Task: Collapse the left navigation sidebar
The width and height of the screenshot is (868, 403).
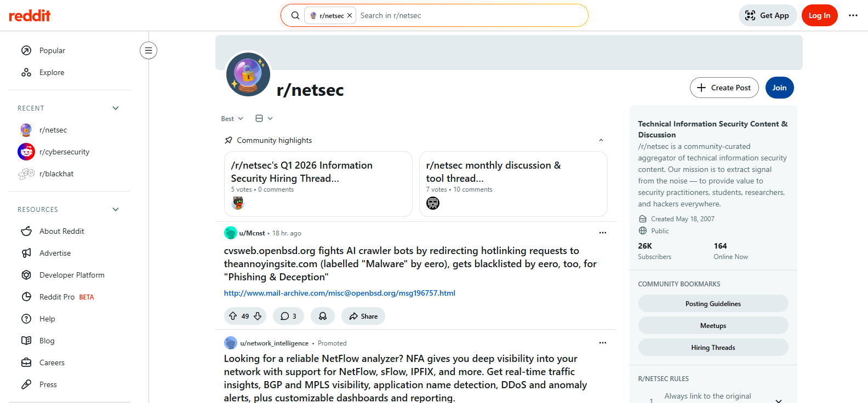Action: pyautogui.click(x=148, y=50)
